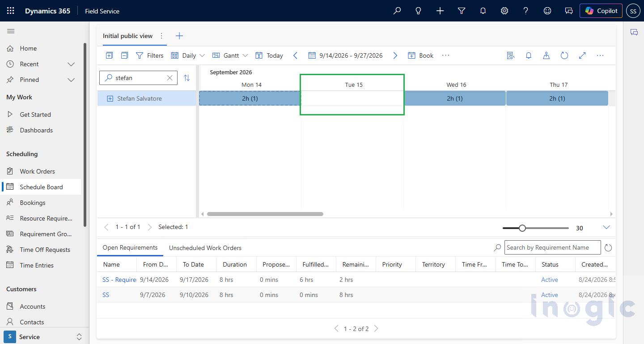
Task: Click the horizontal scrollbar of the board
Action: pos(265,214)
